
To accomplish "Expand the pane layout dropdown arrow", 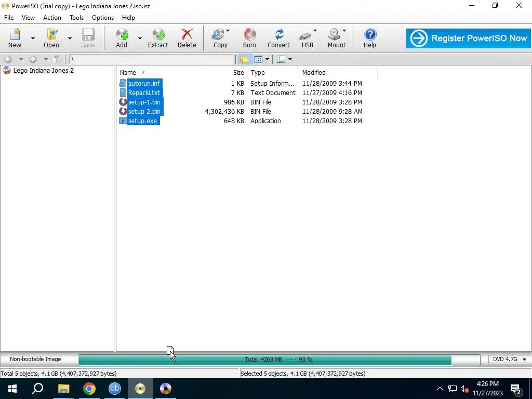I will tap(290, 59).
